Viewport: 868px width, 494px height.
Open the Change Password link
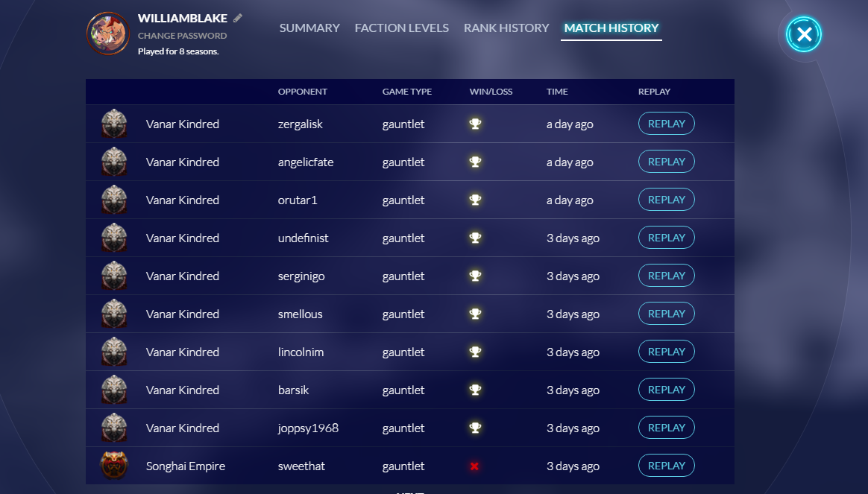182,36
